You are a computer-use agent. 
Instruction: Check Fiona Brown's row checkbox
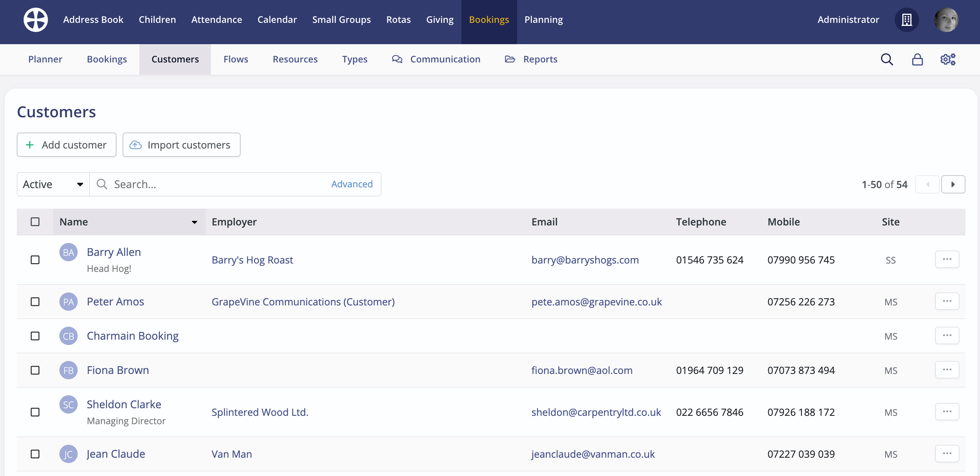(35, 370)
